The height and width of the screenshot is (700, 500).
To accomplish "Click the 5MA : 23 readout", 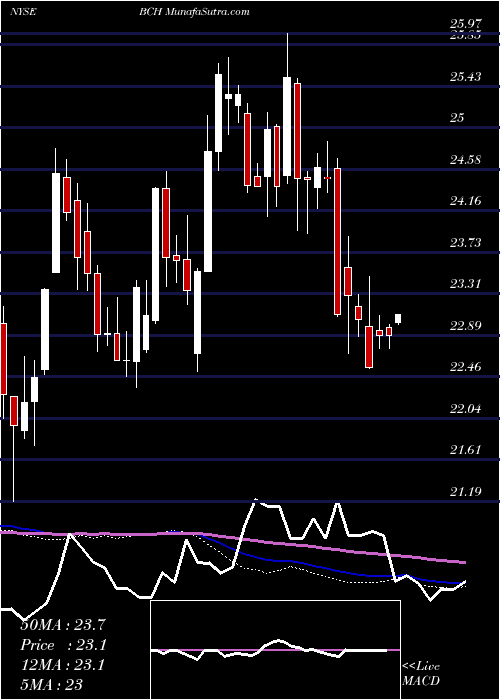I will (52, 685).
